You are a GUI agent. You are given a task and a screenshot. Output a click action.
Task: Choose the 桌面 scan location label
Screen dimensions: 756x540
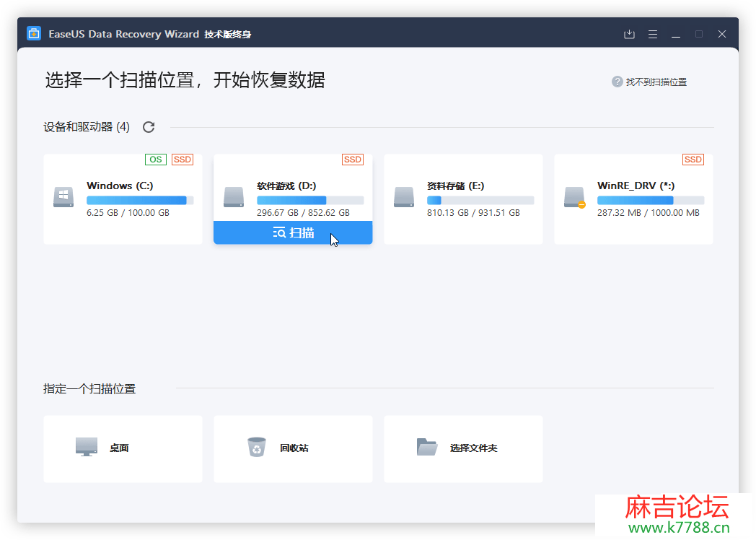[x=119, y=448]
